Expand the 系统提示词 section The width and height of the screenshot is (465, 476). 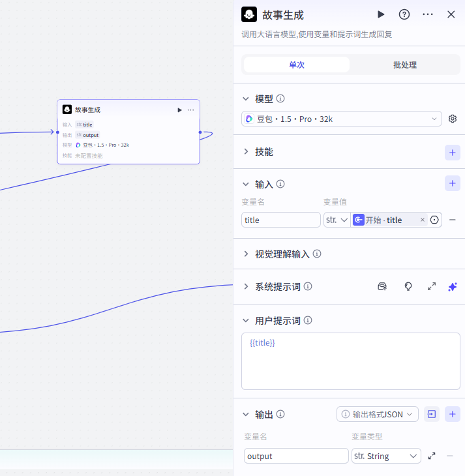point(246,286)
